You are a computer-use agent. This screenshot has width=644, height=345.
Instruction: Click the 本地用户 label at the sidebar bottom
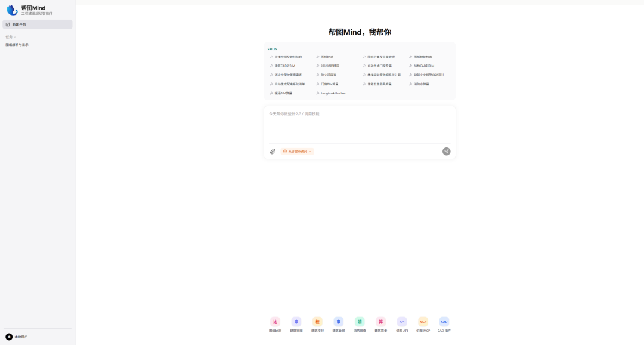(21, 337)
